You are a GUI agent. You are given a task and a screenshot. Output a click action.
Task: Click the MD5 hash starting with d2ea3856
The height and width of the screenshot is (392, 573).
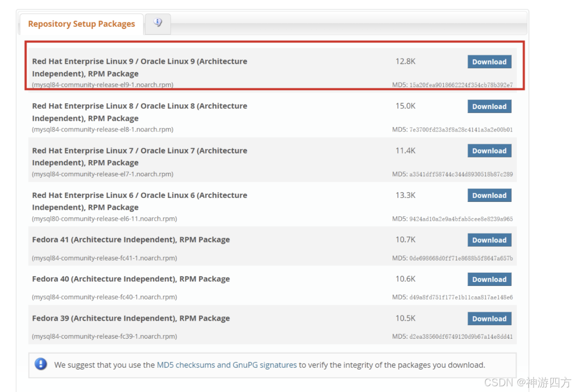(461, 337)
